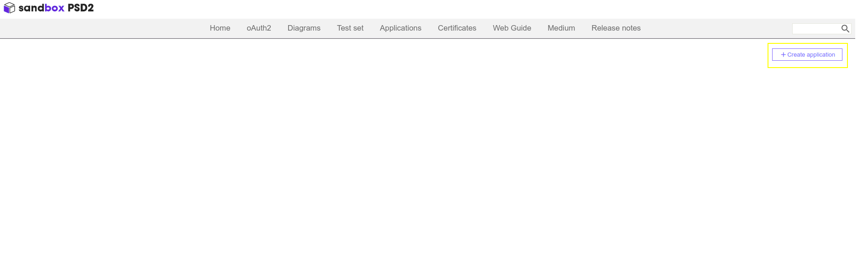Click the plus icon in Create application
Viewport: 868px width, 263px height.
pos(783,55)
